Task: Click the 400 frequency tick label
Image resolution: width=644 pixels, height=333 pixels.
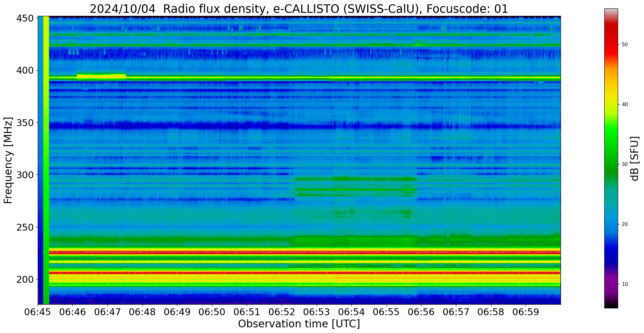Action: tap(25, 71)
